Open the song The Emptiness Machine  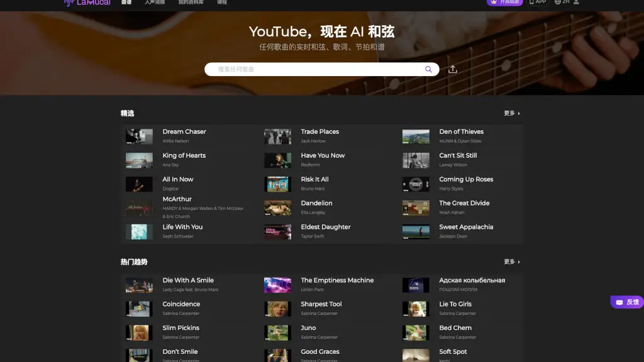[337, 280]
